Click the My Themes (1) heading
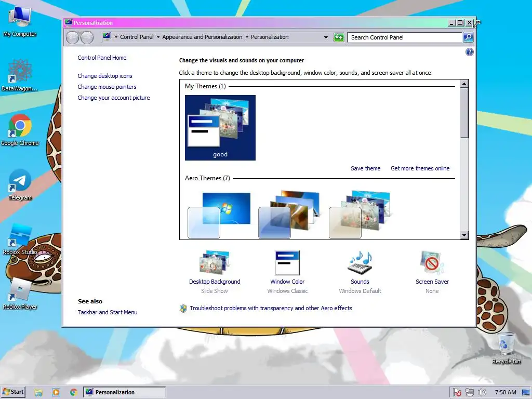The image size is (532, 399). 205,86
